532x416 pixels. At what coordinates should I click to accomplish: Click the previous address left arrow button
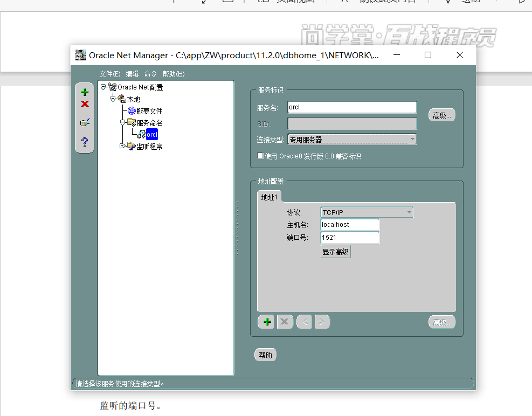pyautogui.click(x=305, y=322)
